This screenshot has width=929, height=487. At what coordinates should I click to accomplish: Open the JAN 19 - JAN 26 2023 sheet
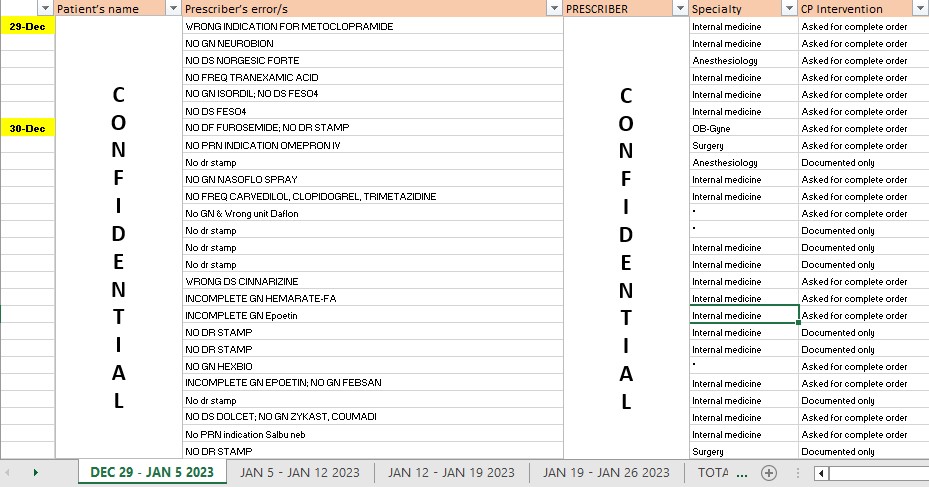[606, 472]
